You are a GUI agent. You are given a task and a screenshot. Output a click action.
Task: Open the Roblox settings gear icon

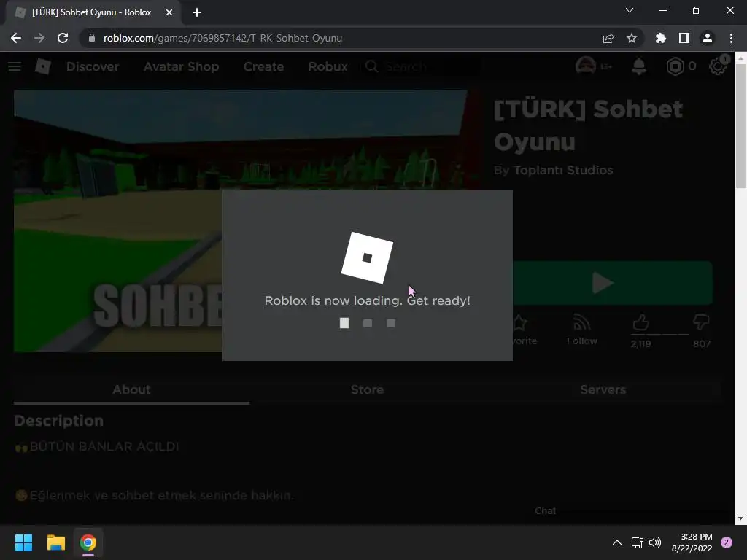coord(718,66)
